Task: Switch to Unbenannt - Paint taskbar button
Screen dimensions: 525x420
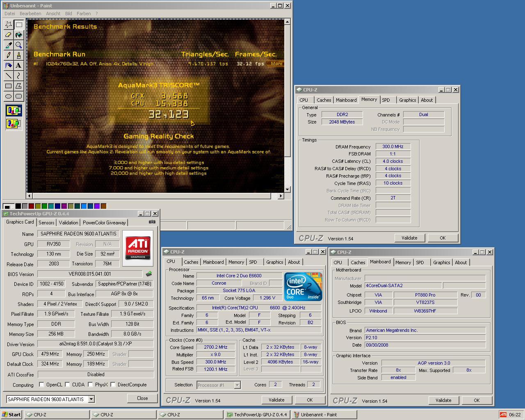Action: pyautogui.click(x=324, y=415)
